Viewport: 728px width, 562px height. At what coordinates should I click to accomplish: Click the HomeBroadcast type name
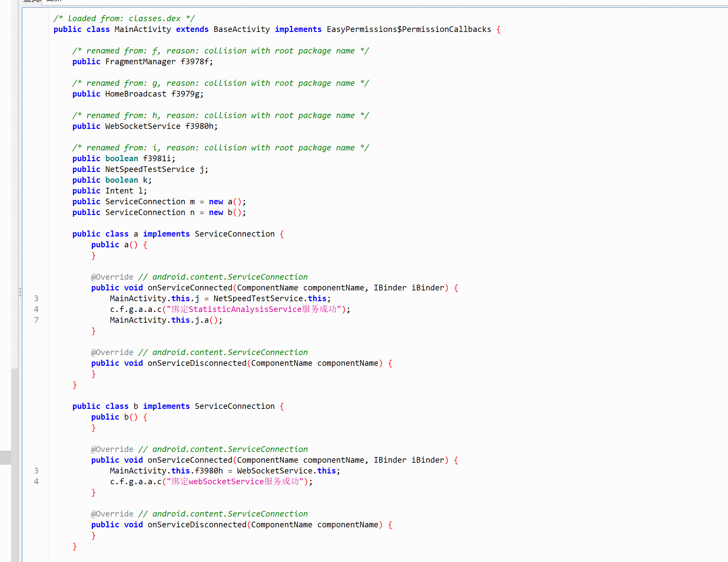pyautogui.click(x=136, y=94)
